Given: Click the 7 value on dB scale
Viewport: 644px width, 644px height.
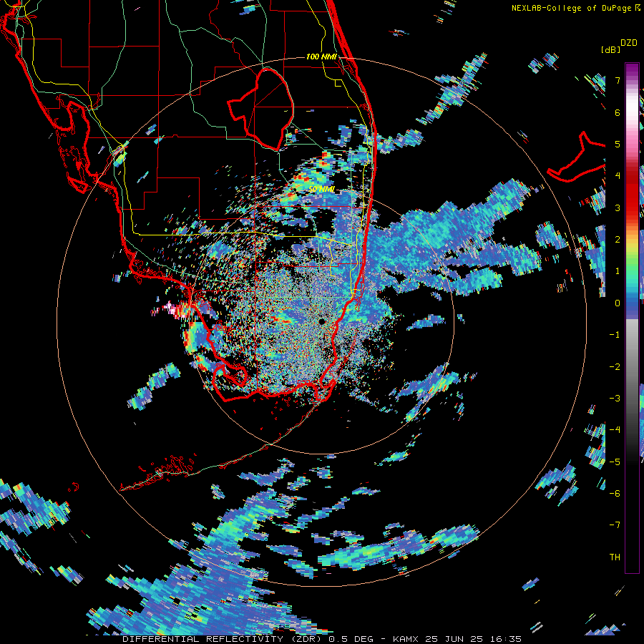Looking at the screenshot, I should coord(618,80).
